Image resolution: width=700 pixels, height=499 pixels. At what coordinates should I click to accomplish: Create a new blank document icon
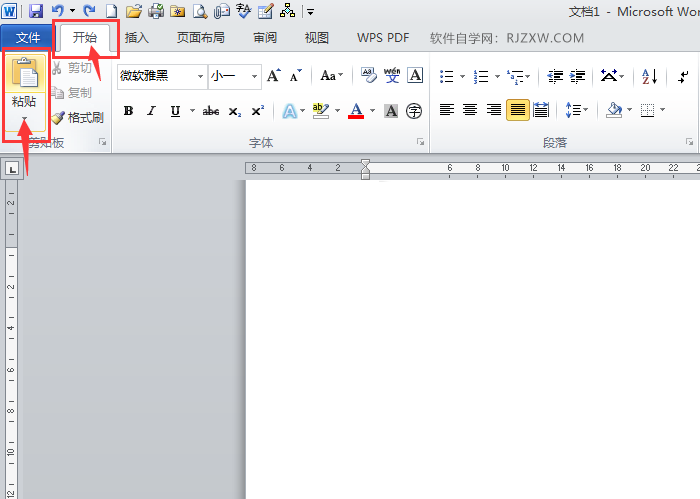[x=112, y=11]
